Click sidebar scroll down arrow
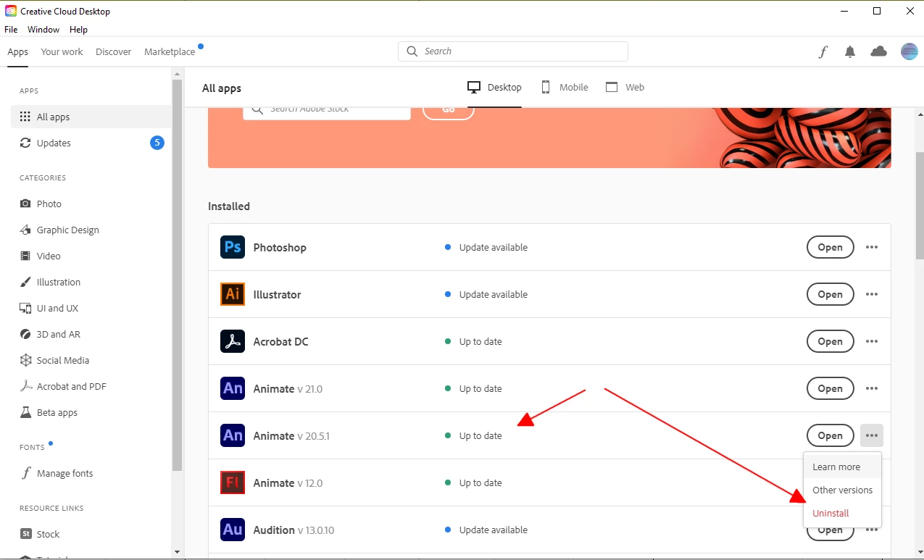Screen dimensions: 924x560 pos(177,551)
